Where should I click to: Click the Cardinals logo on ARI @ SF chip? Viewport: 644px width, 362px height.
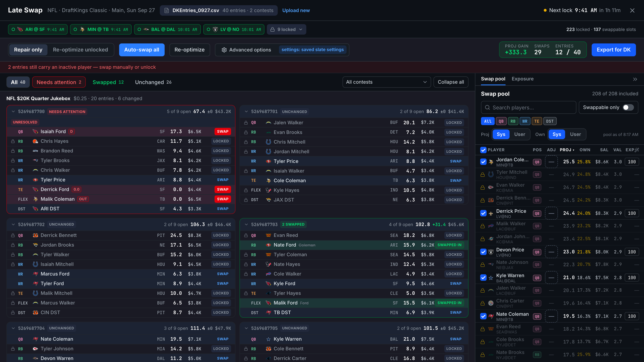20,30
